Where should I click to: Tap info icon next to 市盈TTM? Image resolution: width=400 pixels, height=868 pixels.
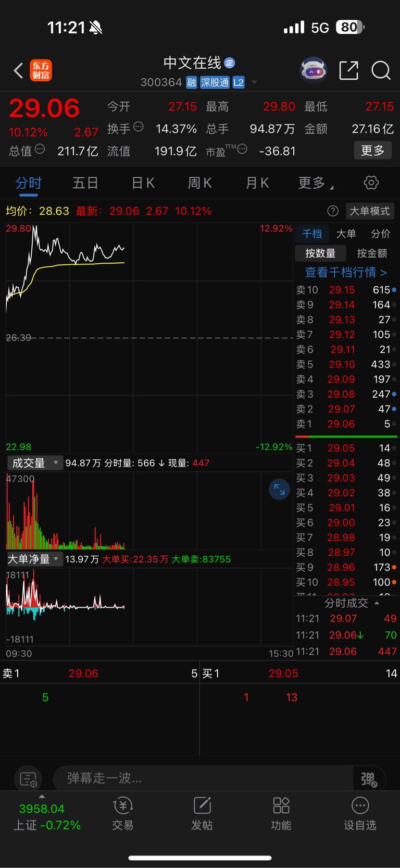point(242,150)
